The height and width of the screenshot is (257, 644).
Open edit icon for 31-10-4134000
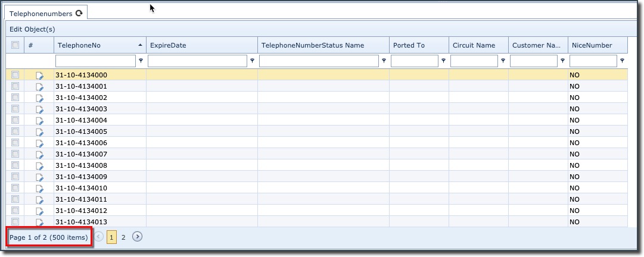[x=39, y=76]
